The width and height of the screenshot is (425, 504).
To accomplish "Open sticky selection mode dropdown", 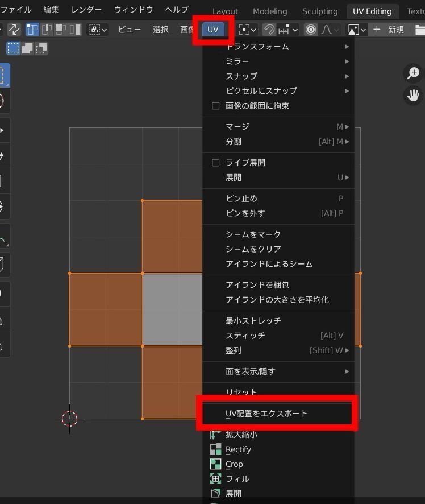I will tap(97, 30).
